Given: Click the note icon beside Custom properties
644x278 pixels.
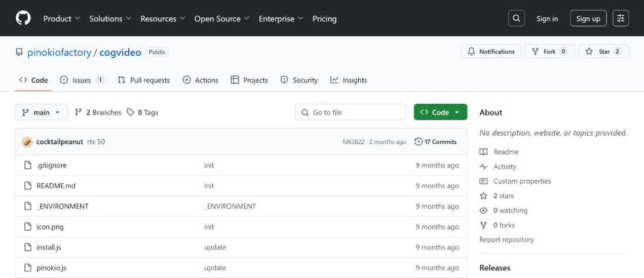Looking at the screenshot, I should click(483, 181).
